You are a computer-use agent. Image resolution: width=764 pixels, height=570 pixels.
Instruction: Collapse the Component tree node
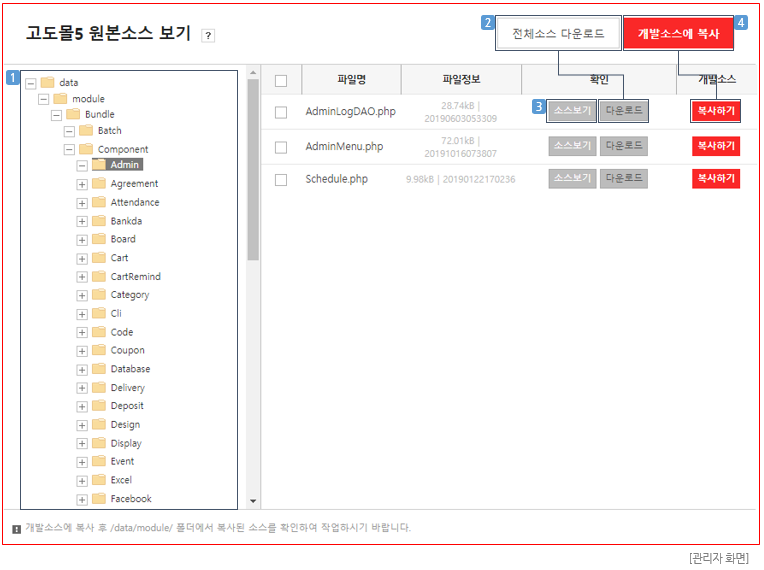point(70,150)
